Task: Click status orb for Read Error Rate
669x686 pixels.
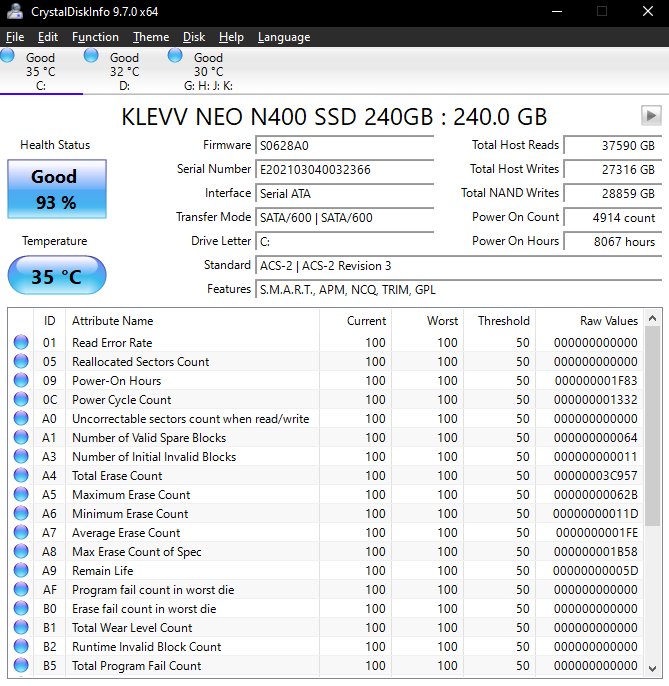Action: tap(21, 342)
